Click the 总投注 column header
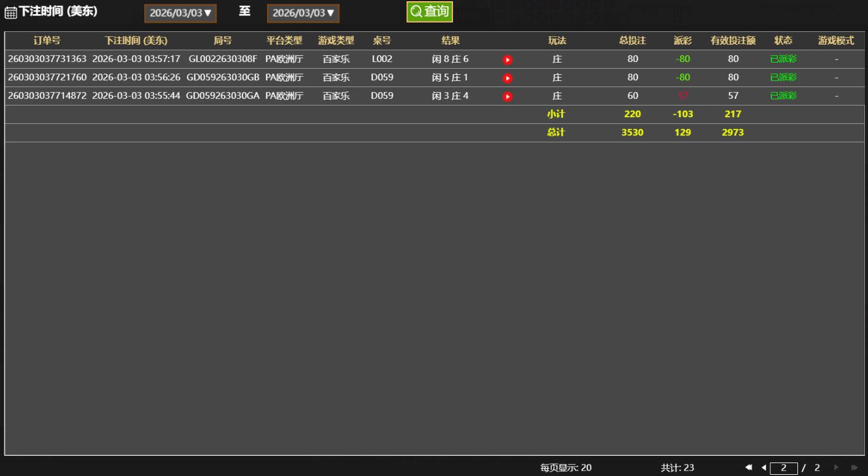This screenshot has height=476, width=868. 632,40
